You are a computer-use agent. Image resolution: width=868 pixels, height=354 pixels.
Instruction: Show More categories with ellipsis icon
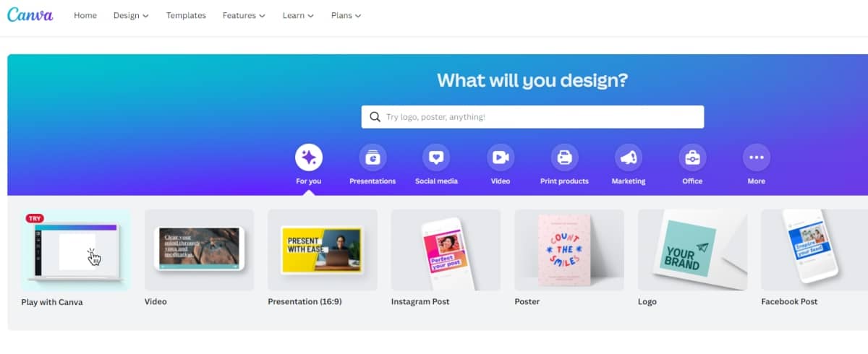pos(757,157)
